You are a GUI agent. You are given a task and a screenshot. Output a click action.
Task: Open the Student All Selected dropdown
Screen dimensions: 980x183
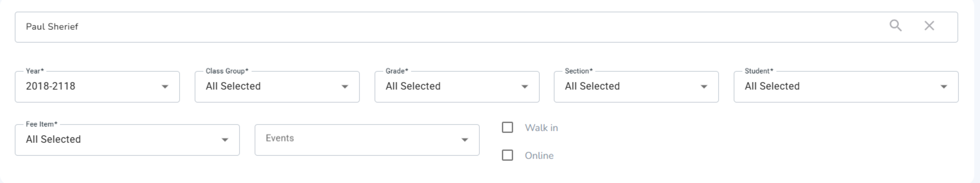click(837, 87)
